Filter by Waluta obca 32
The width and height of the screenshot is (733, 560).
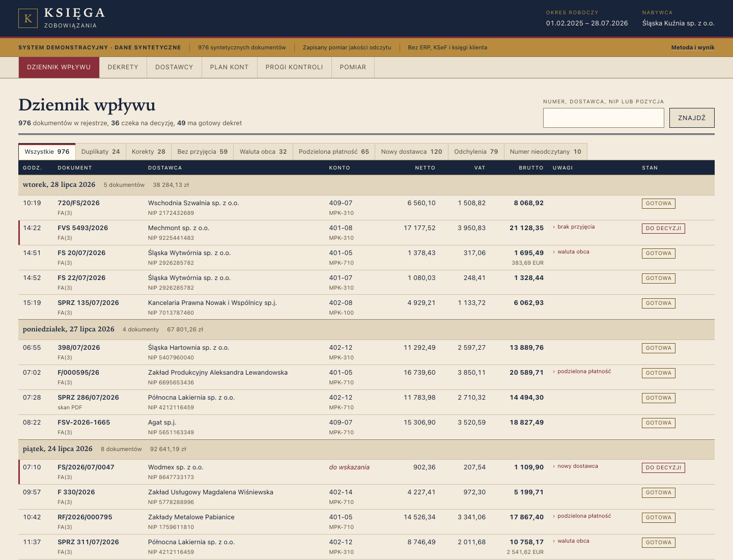coord(263,152)
